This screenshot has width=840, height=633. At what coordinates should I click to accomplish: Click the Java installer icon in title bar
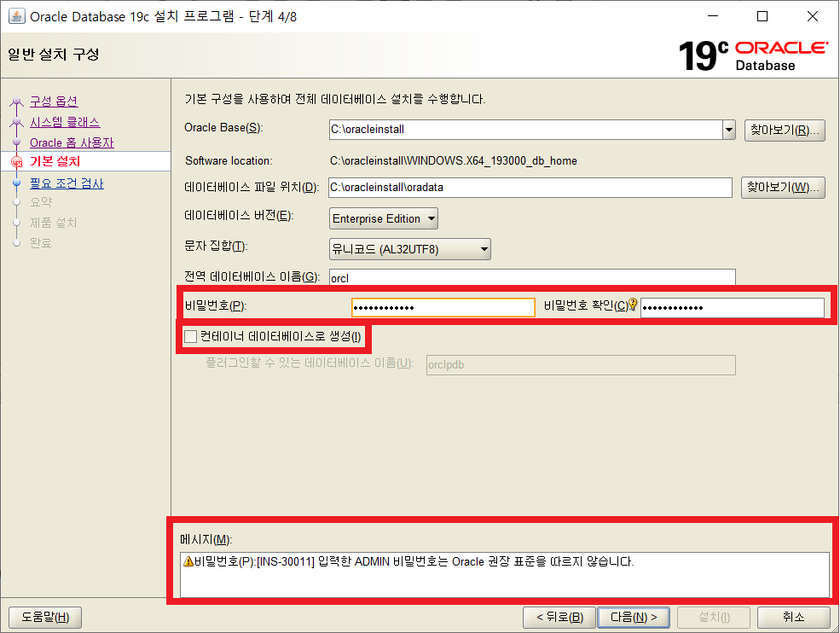(x=16, y=16)
